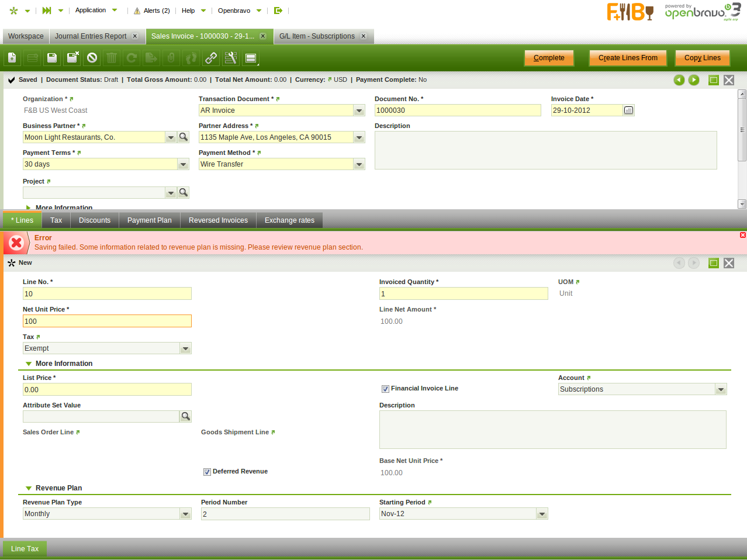Toggle the Deferred Revenue checkbox
This screenshot has width=747, height=560.
pyautogui.click(x=207, y=472)
